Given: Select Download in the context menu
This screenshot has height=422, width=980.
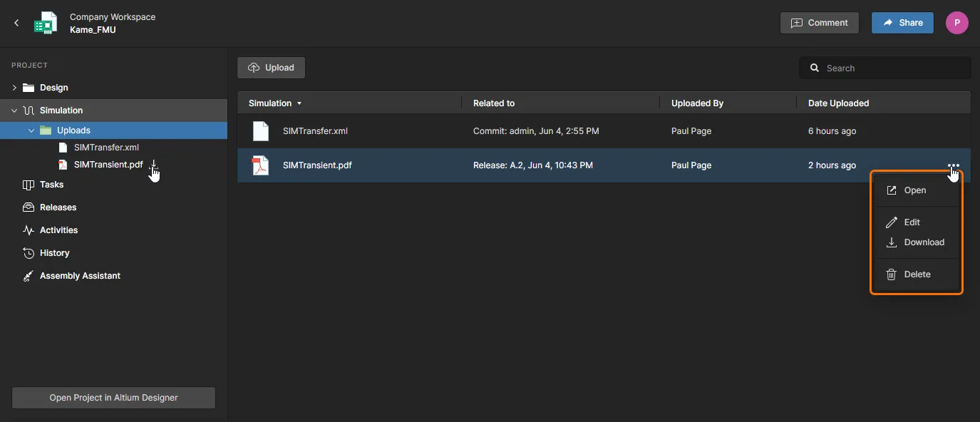Looking at the screenshot, I should 924,242.
